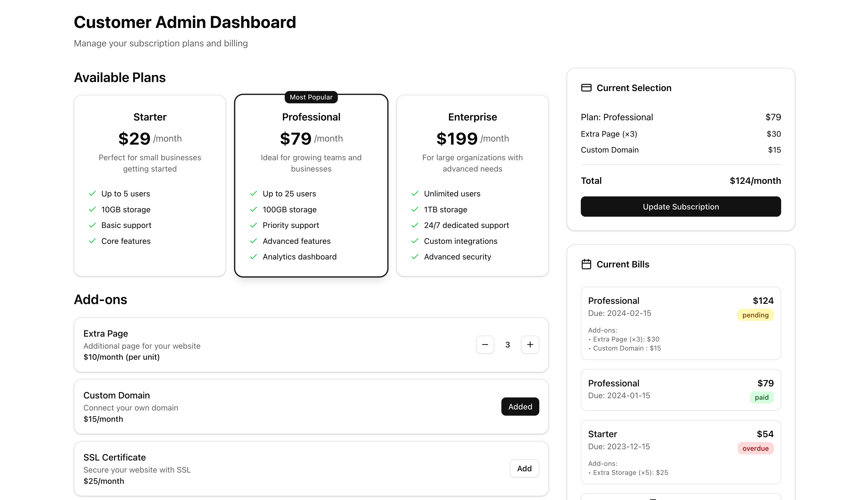Click the 'SSL Certificate' add-on title
868x500 pixels.
[114, 457]
